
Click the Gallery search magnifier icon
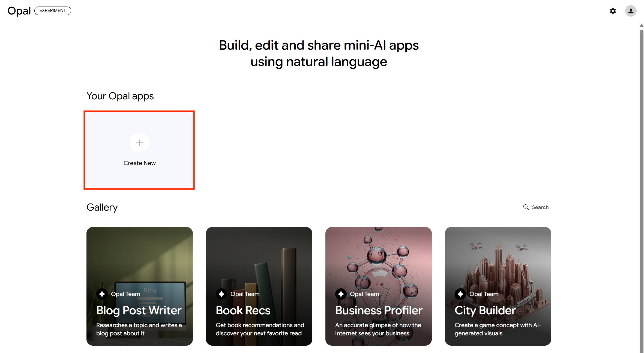(526, 207)
